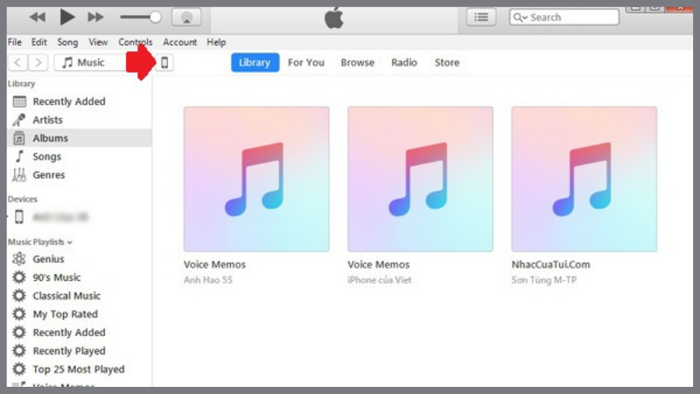Select the connected device in the Devices section
The height and width of the screenshot is (394, 700).
point(54,217)
